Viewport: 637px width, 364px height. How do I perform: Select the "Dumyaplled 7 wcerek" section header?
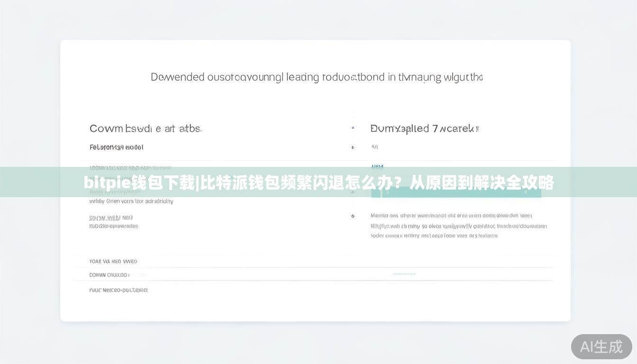tap(424, 128)
